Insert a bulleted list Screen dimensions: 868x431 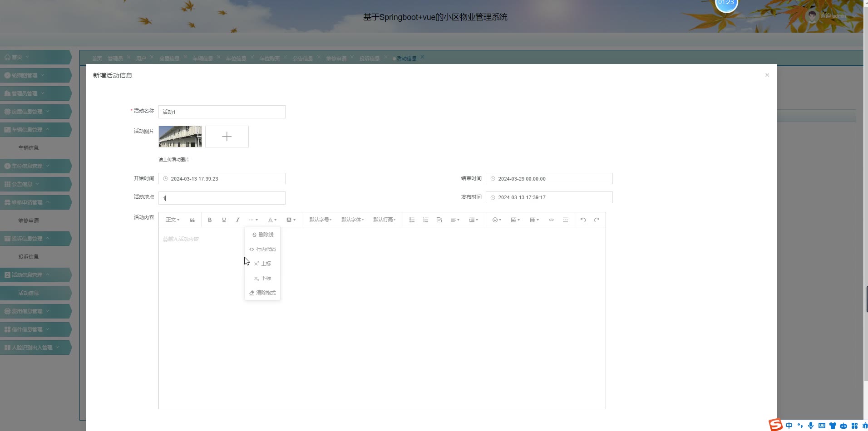point(412,220)
